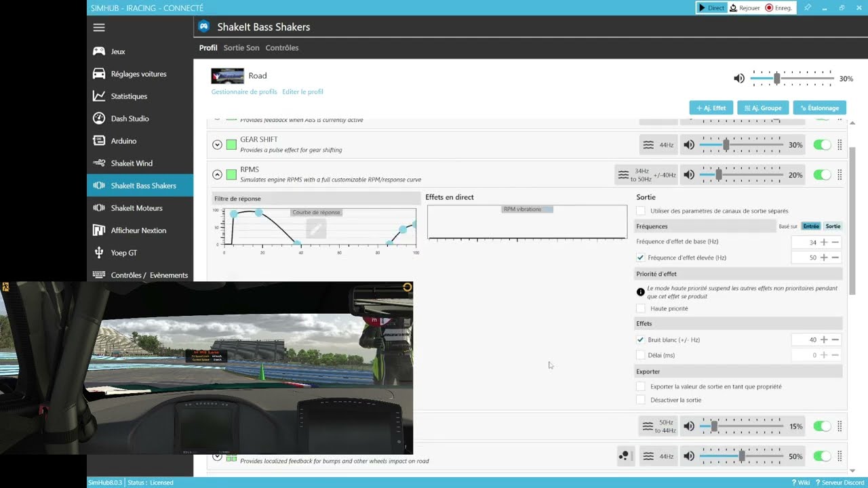The width and height of the screenshot is (868, 488).
Task: Check 'Exporter la valeur de sortie en tant que propriété'
Action: pos(641,386)
